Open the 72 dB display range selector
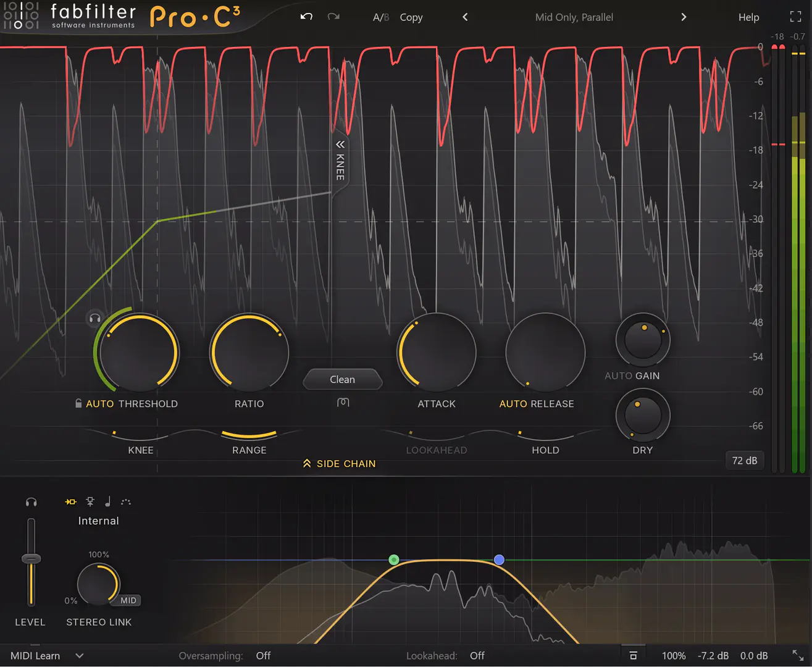This screenshot has width=812, height=667. point(745,461)
